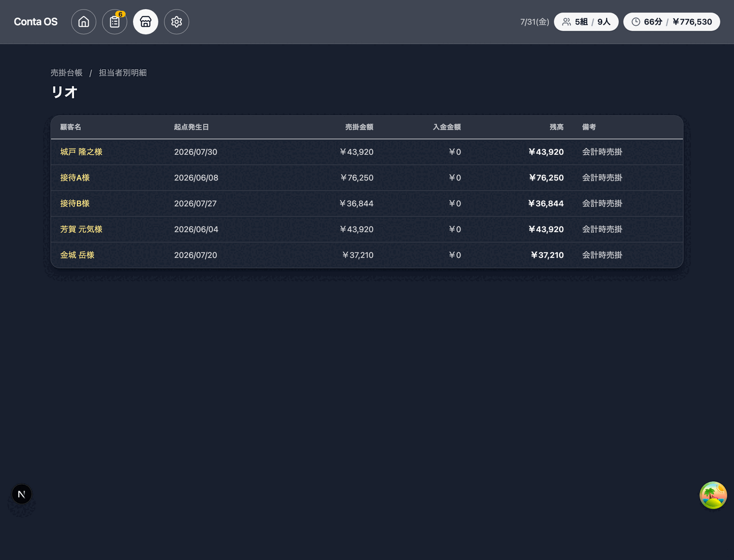Click the 残高 column header
The width and height of the screenshot is (734, 560).
point(557,127)
